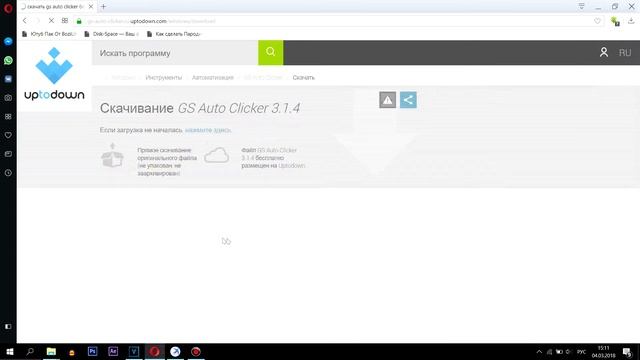Click the snapshot camera sidebar icon

(8, 98)
